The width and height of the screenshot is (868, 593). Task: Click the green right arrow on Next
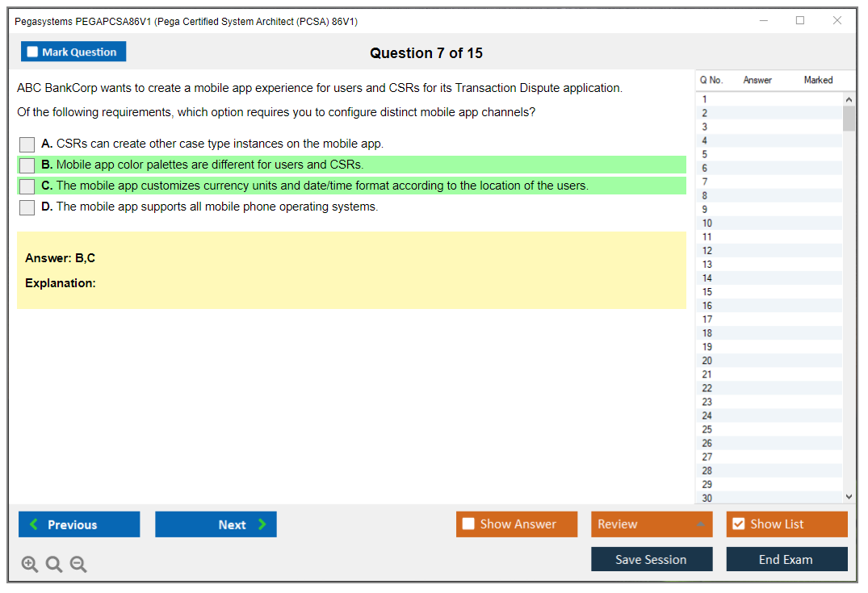coord(262,524)
